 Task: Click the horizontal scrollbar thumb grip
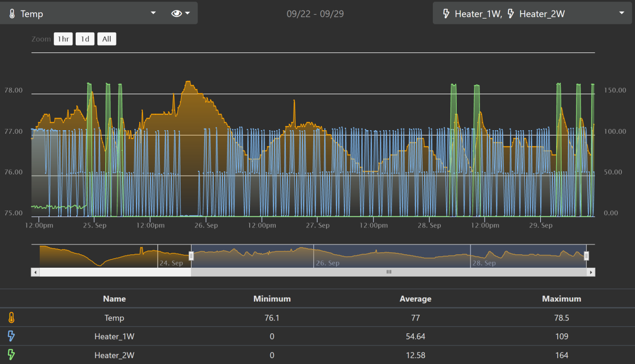tap(389, 272)
